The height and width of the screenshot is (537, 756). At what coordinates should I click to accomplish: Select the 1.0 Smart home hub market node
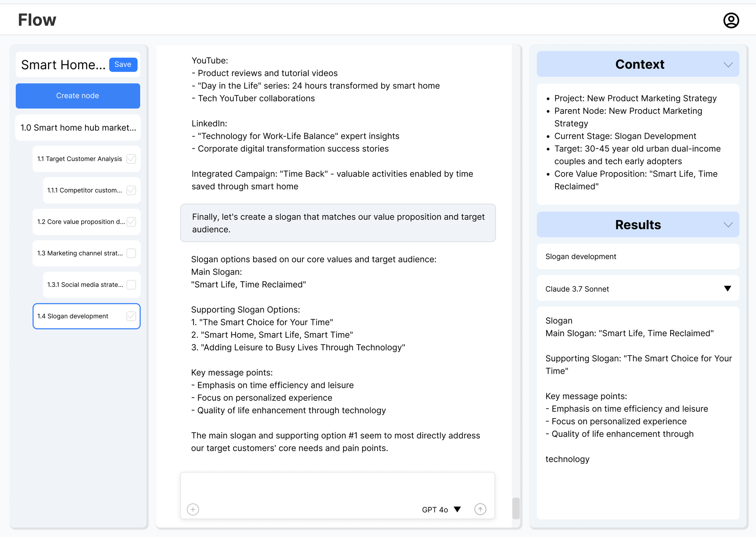click(x=78, y=127)
